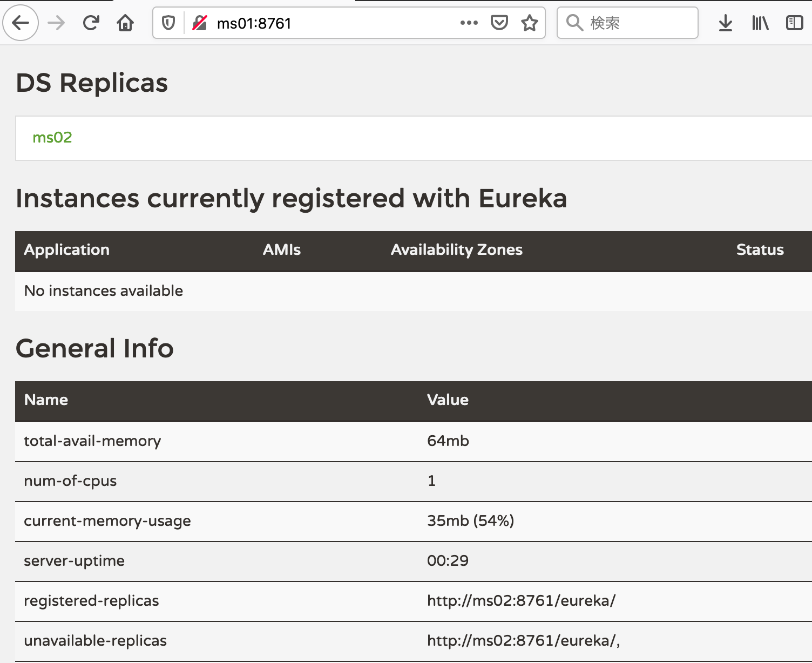Click the insecure connection padlock icon

200,23
